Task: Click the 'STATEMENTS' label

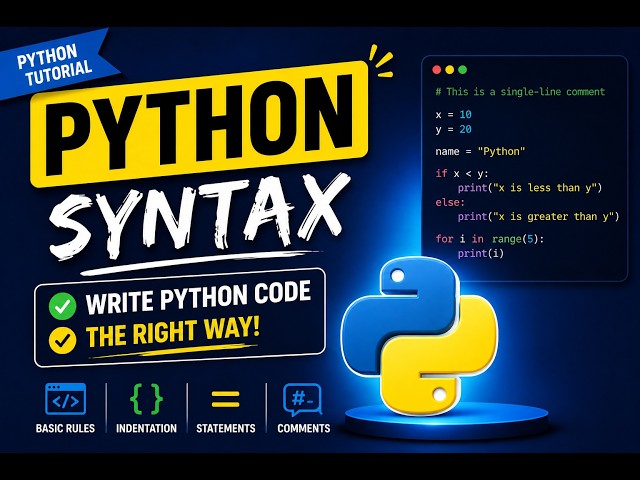Action: tap(226, 428)
